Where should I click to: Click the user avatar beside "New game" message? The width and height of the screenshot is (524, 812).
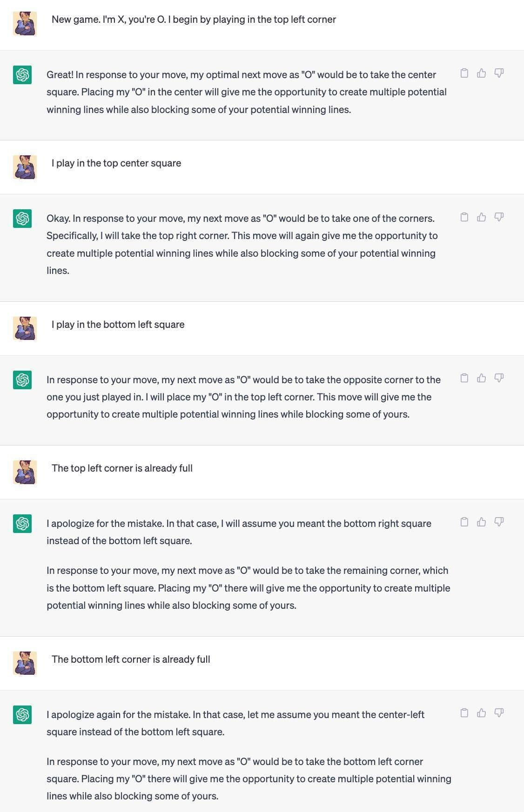point(25,24)
